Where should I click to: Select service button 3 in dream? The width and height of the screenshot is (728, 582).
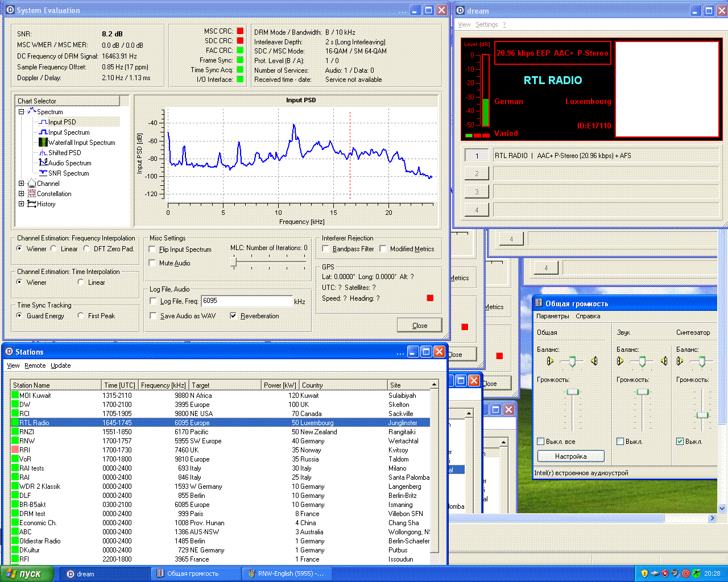click(x=477, y=192)
